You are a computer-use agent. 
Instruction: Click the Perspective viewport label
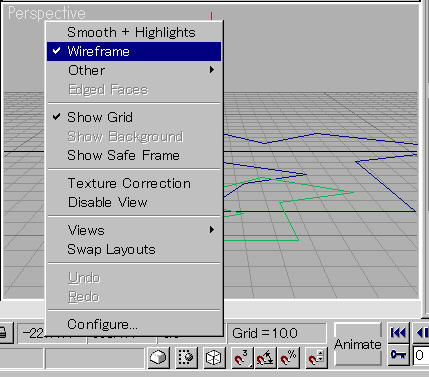(47, 14)
